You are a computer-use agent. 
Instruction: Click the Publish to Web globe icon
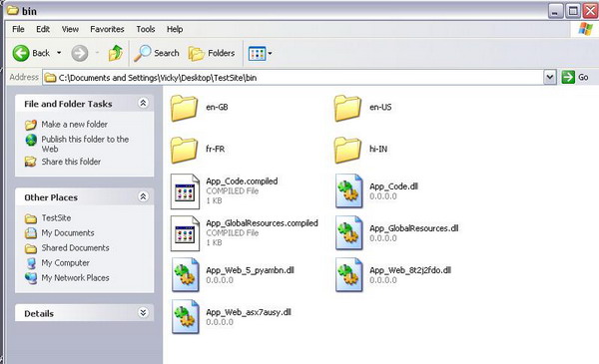point(31,140)
